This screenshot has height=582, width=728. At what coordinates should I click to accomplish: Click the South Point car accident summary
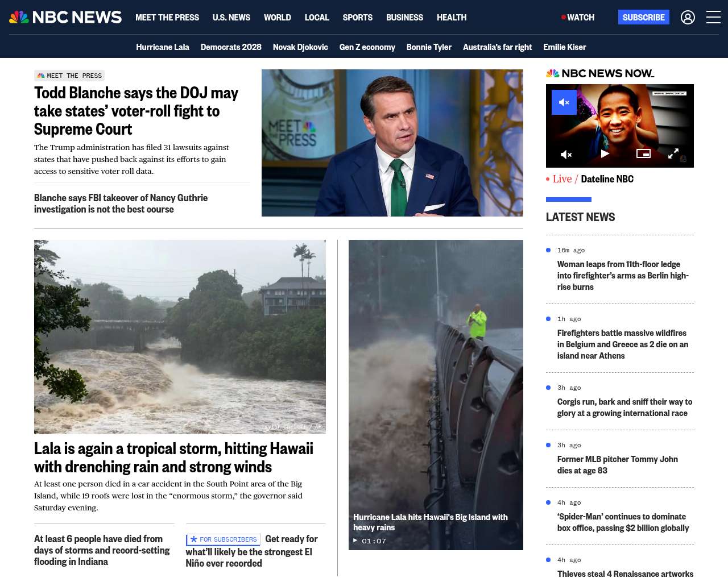coord(168,496)
